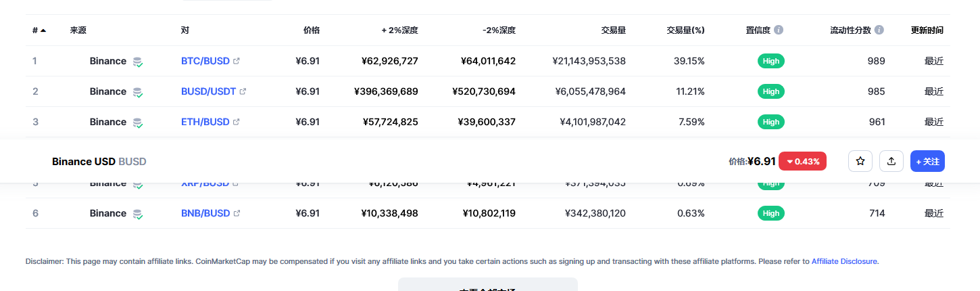Sort markets by the 交易量 column header
The image size is (980, 291).
(613, 30)
